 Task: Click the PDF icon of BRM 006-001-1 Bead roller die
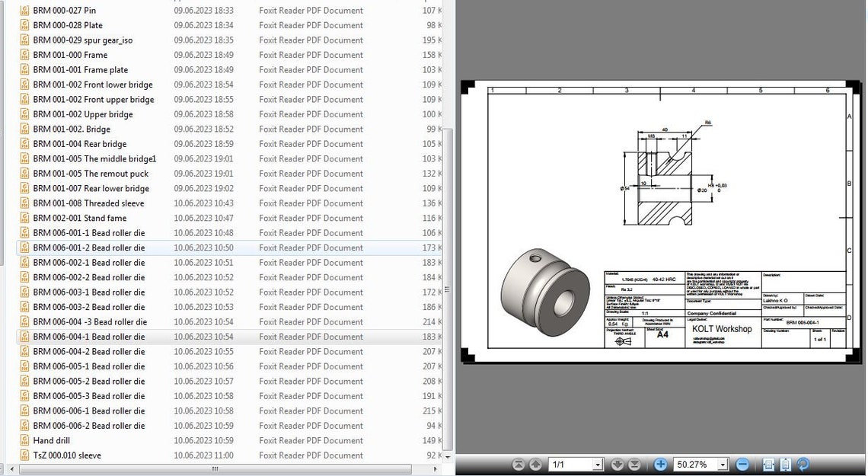[24, 232]
